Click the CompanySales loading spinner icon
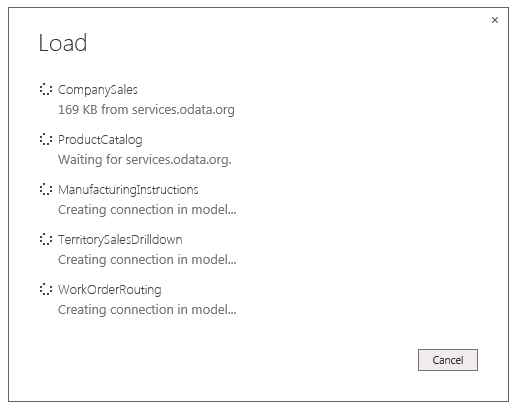This screenshot has height=406, width=517. [46, 89]
